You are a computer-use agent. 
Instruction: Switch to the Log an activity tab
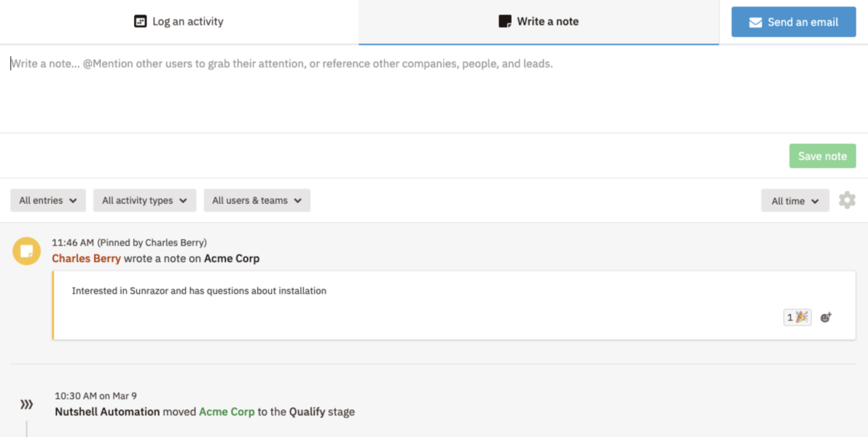[x=178, y=21]
